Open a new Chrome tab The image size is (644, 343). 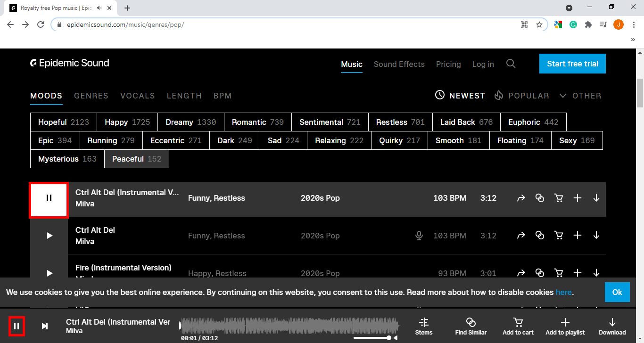(x=127, y=8)
